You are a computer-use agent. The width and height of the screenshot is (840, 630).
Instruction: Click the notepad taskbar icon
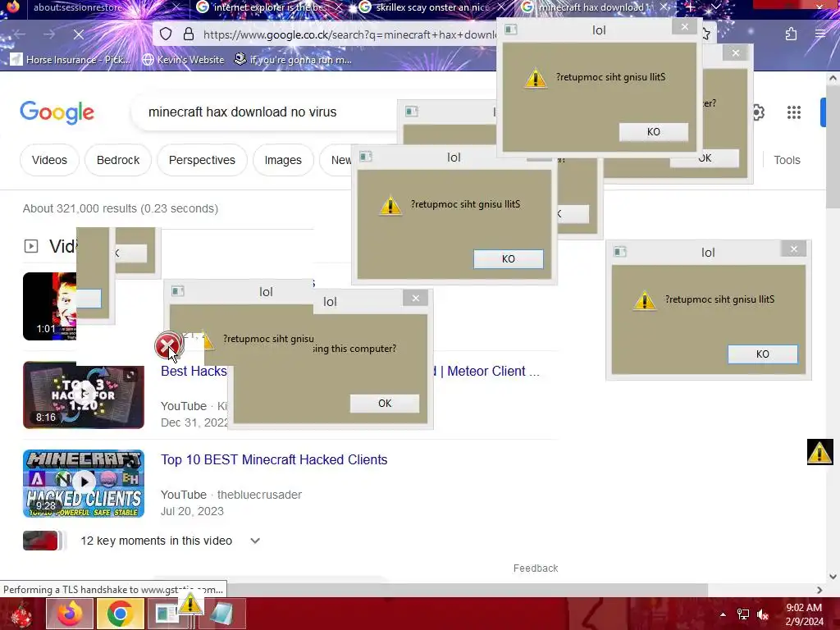[221, 614]
